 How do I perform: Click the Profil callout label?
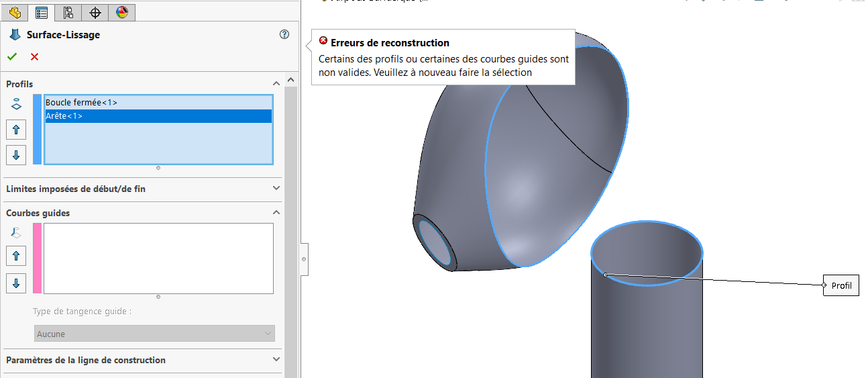pos(841,285)
